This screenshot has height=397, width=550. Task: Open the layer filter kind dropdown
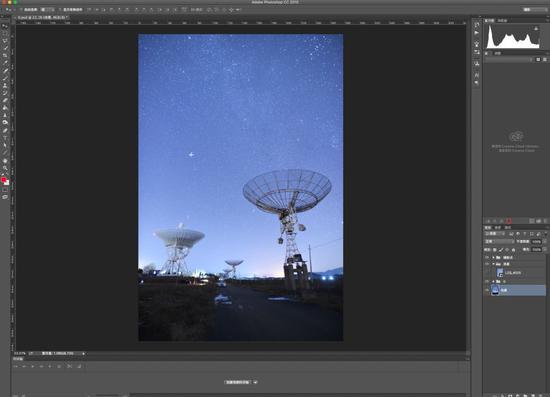(x=495, y=234)
